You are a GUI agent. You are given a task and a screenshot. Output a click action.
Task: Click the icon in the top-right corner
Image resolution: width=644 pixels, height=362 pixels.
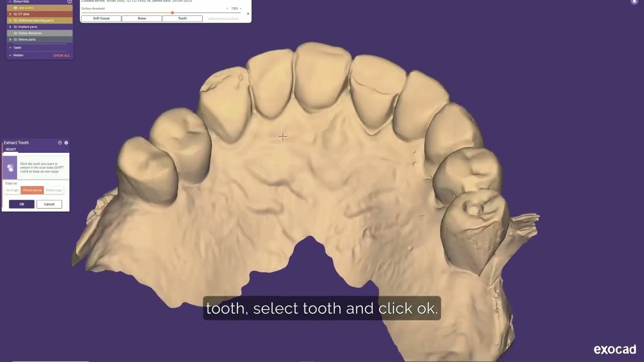(634, 2)
